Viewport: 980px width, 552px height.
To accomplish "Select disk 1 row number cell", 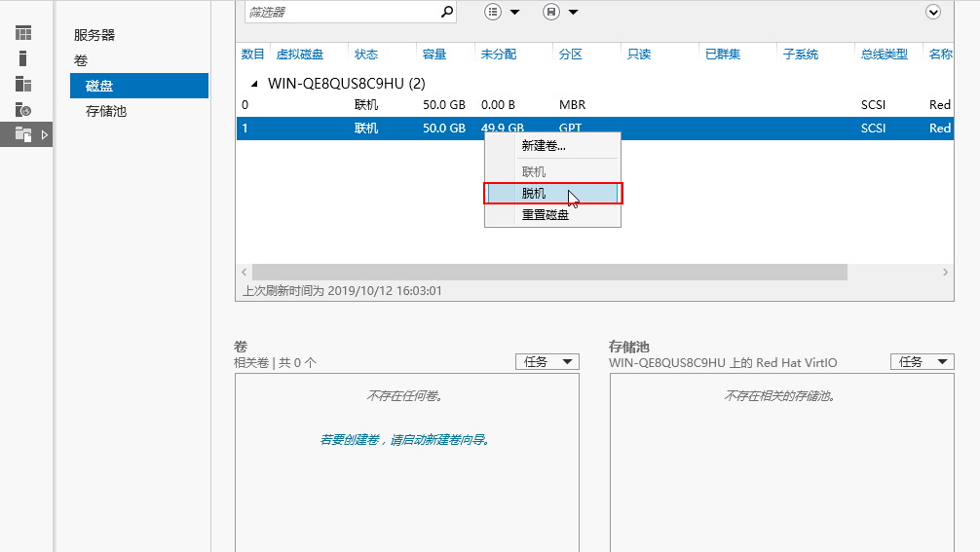I will pyautogui.click(x=245, y=128).
